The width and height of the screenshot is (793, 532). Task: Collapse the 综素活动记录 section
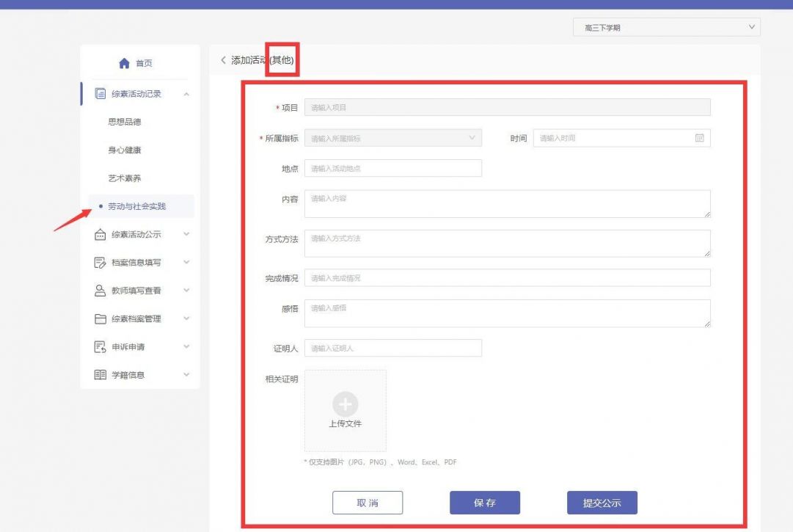[x=186, y=93]
